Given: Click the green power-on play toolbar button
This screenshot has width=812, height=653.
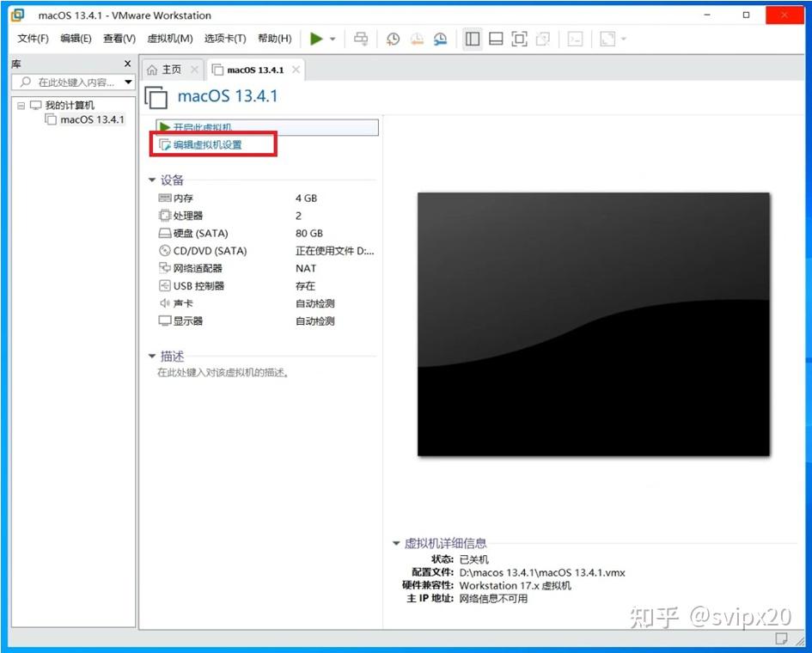Looking at the screenshot, I should [x=316, y=39].
